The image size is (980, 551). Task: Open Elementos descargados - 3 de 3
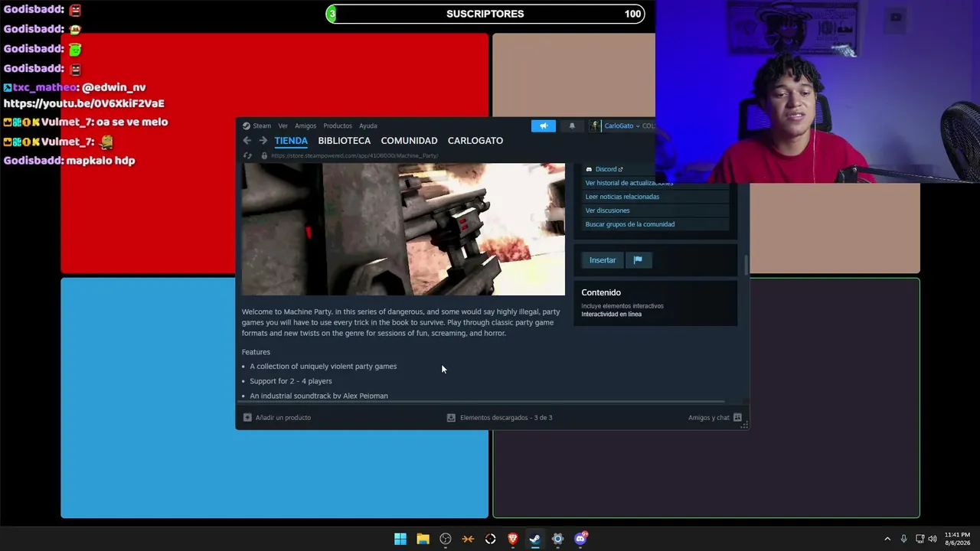[506, 418]
